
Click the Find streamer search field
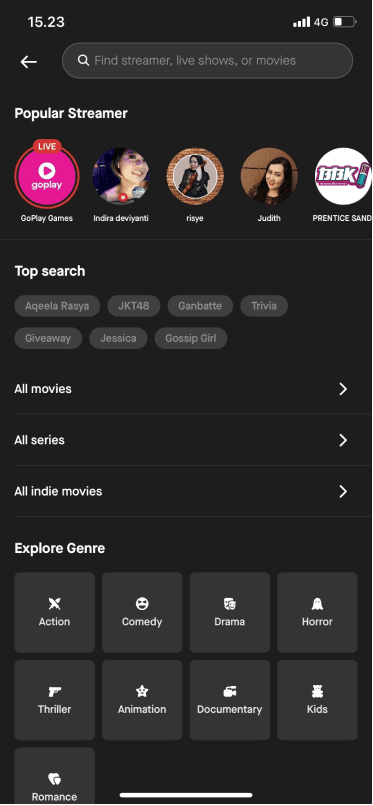pos(207,61)
